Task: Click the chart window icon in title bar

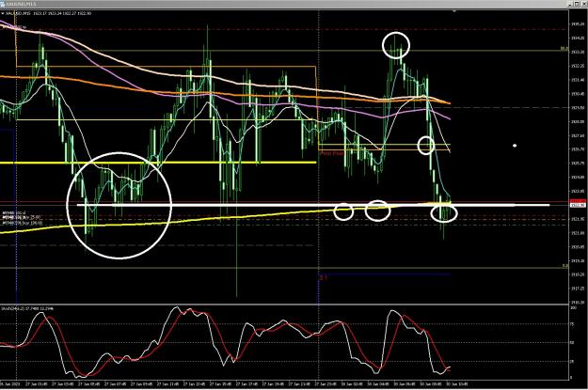Action: pyautogui.click(x=3, y=4)
